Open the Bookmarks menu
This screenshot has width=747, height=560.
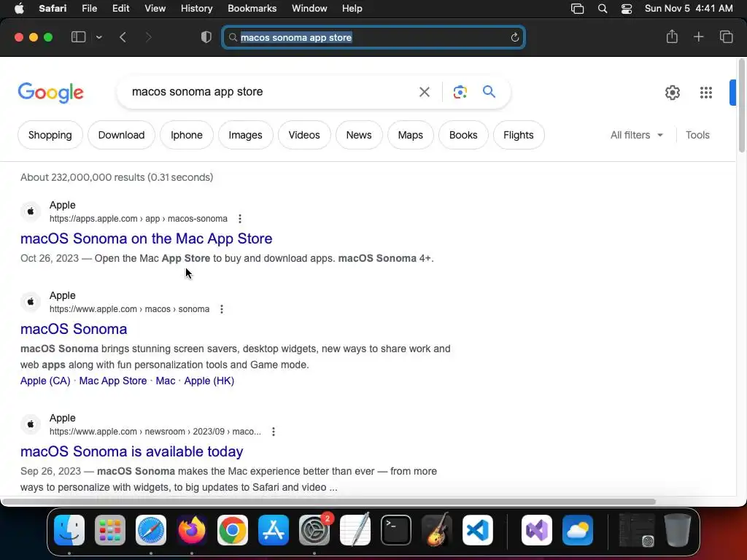coord(252,8)
